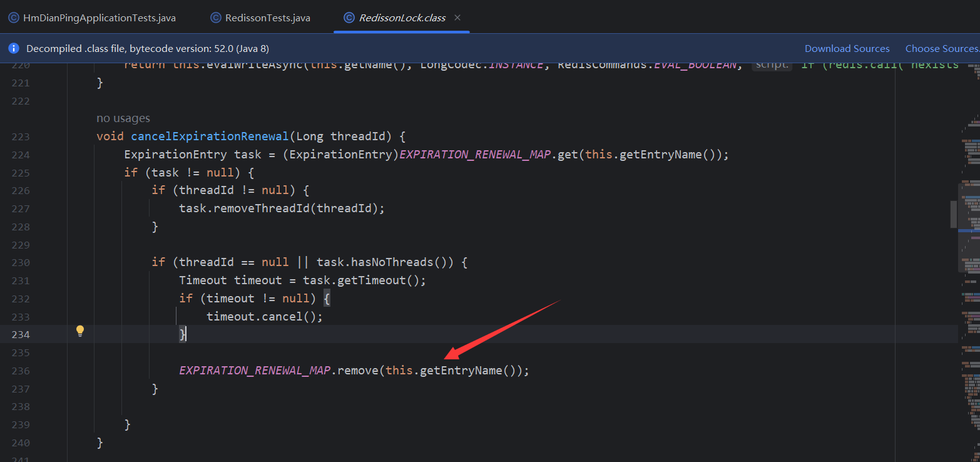Viewport: 980px width, 462px height.
Task: Click 'Timeout timeout = task.getTimeout()' line
Action: point(302,280)
